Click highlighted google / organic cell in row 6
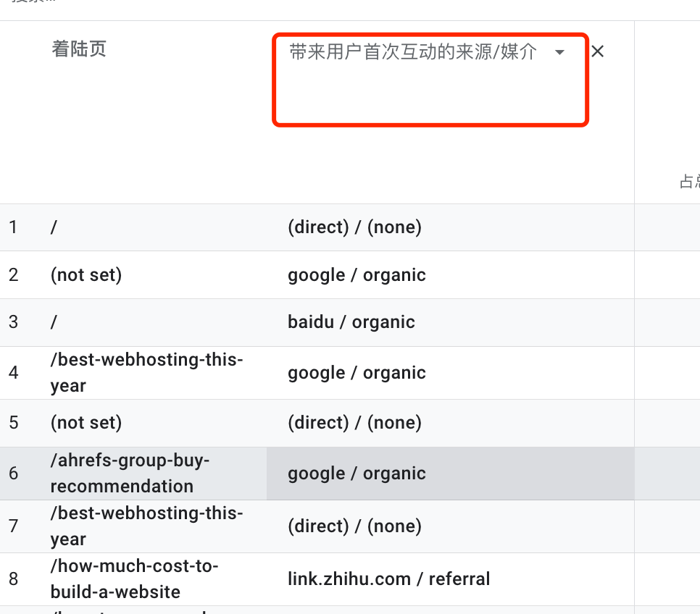This screenshot has height=614, width=700. 357,474
